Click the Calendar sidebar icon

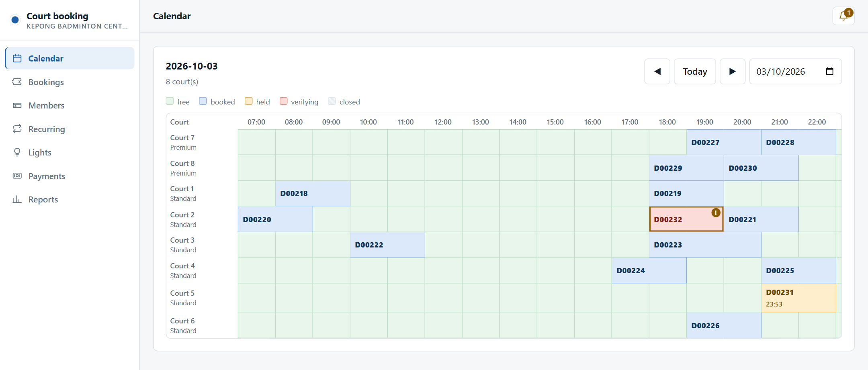[17, 58]
